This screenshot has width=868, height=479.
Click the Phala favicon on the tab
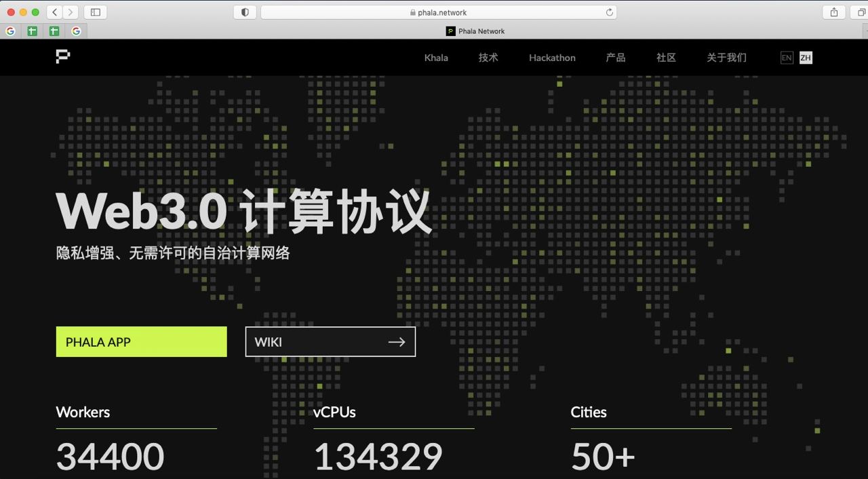pyautogui.click(x=450, y=31)
